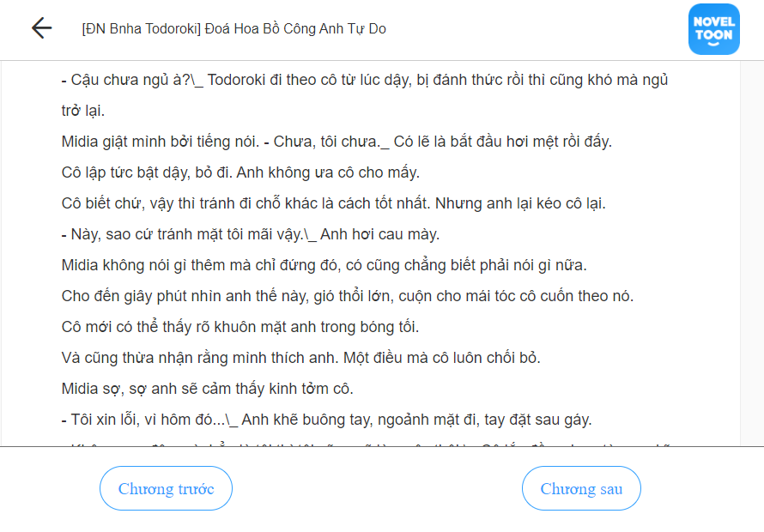Click the sentence "Anh không ưa cô cho mấy"
The width and height of the screenshot is (764, 532).
(x=328, y=172)
